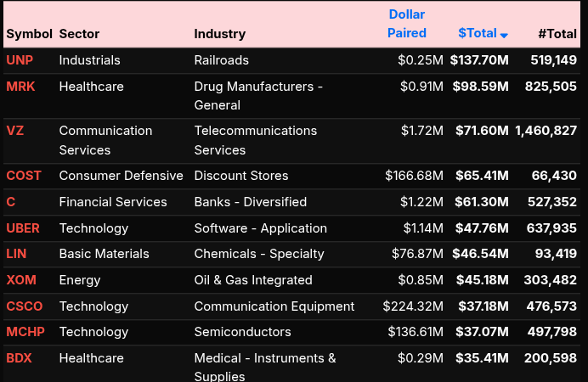The image size is (588, 382).
Task: Click the Railroads industry cell
Action: (221, 60)
